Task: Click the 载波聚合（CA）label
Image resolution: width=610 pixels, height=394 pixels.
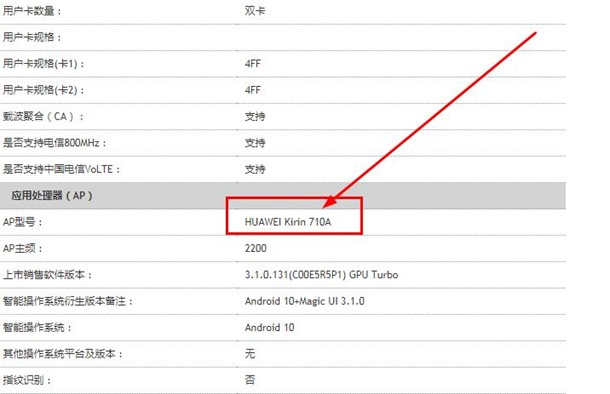Action: point(43,116)
